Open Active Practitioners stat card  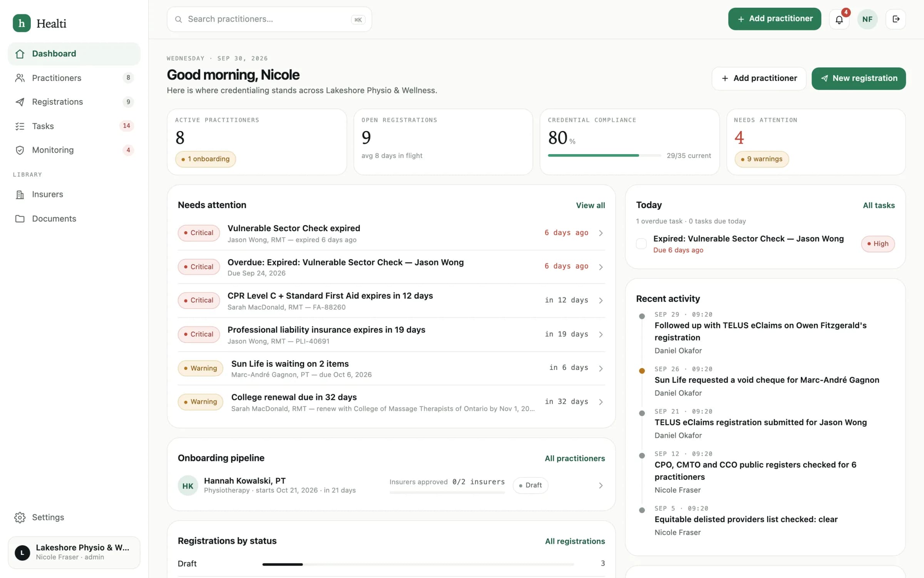point(257,142)
